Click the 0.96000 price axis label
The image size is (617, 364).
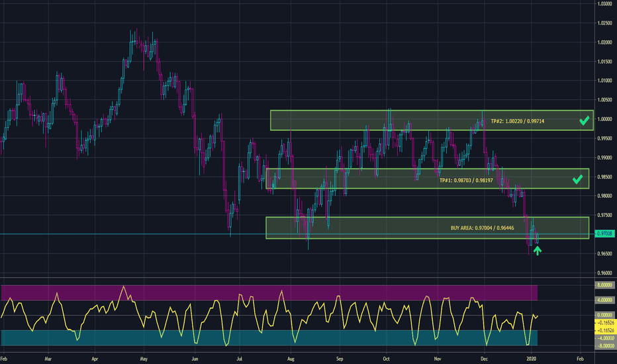tap(605, 273)
